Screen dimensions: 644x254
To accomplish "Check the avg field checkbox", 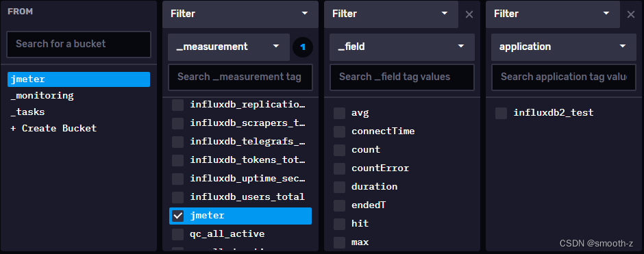I will pos(339,113).
